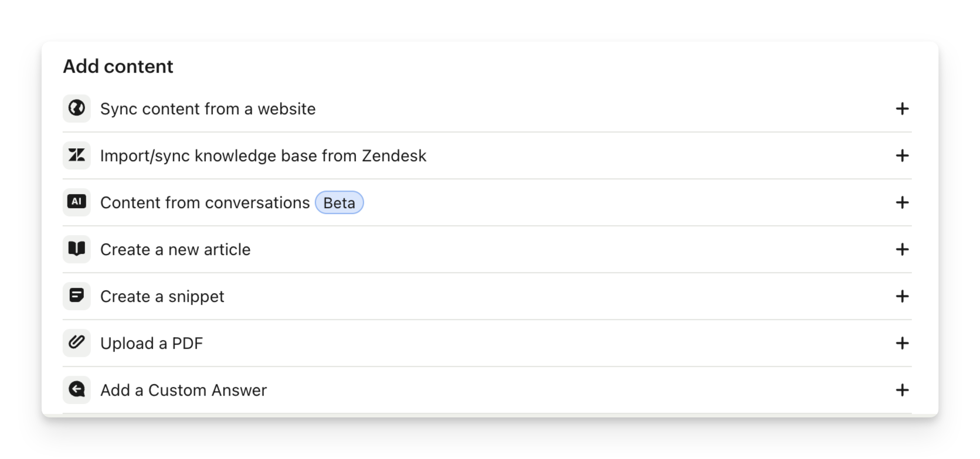Open Content from conversations option
Viewport: 980px width, 459px height.
pyautogui.click(x=205, y=203)
